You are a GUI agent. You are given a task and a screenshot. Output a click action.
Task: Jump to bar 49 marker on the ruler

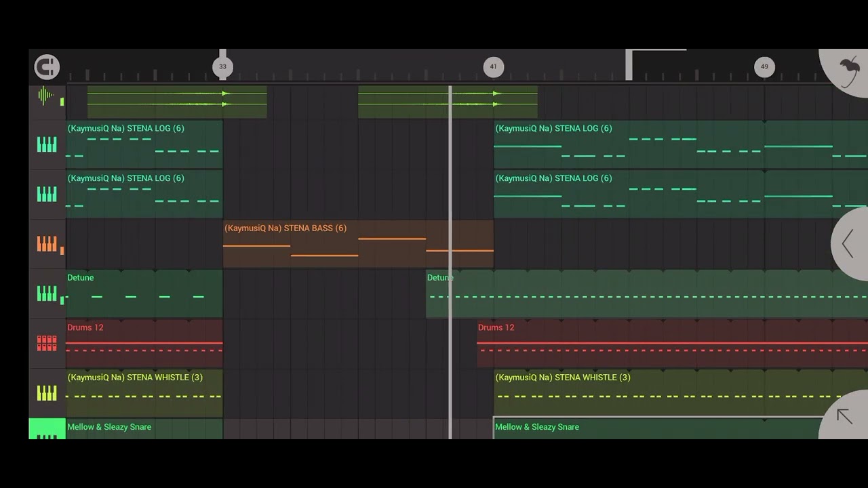pyautogui.click(x=764, y=67)
